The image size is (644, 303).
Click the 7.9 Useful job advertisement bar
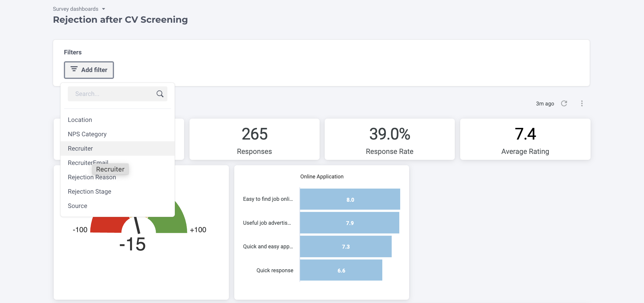pos(349,223)
